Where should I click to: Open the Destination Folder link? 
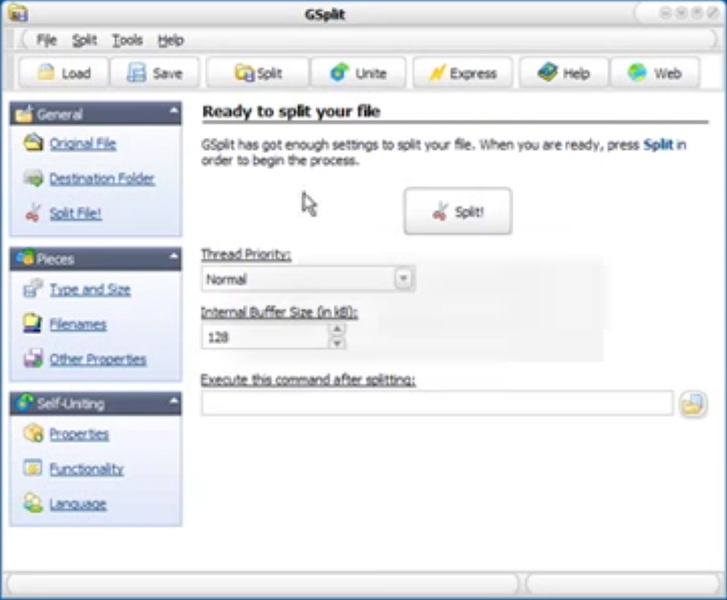102,179
